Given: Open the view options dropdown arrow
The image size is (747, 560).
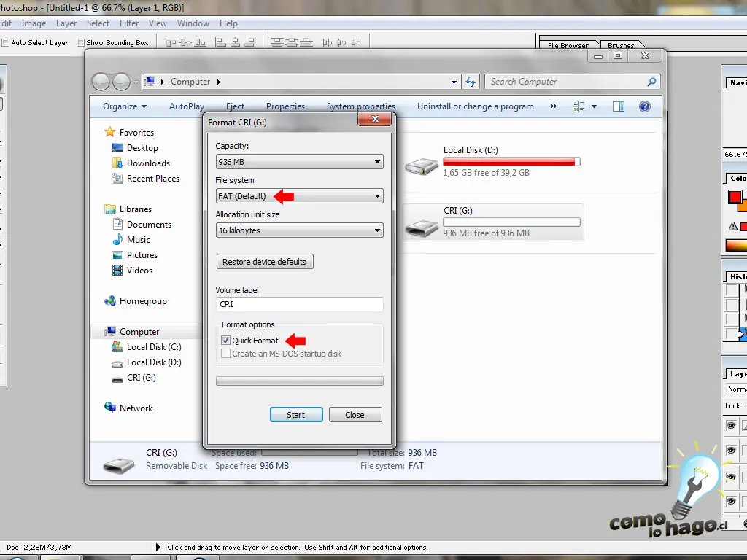Looking at the screenshot, I should (x=594, y=106).
